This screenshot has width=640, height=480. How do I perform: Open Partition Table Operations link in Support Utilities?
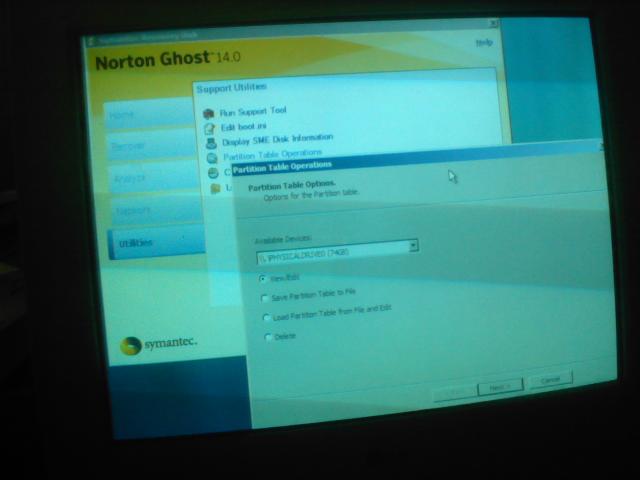point(273,155)
